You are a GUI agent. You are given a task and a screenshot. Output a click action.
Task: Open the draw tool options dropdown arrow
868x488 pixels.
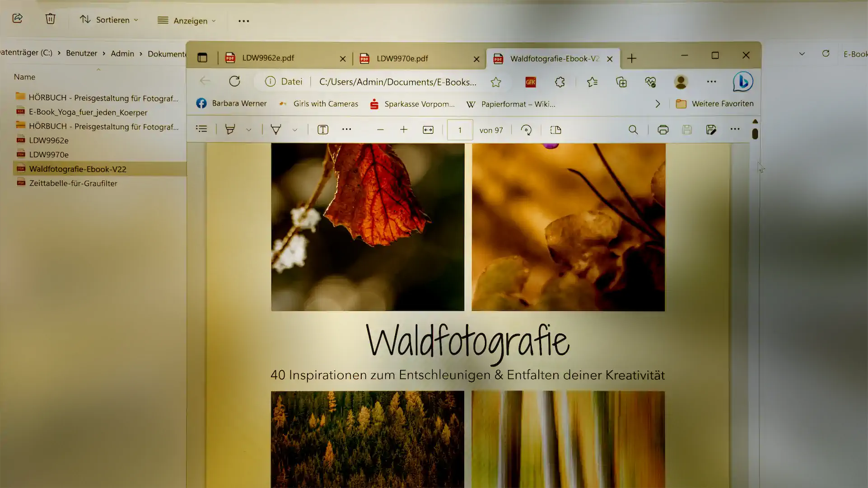coord(295,130)
